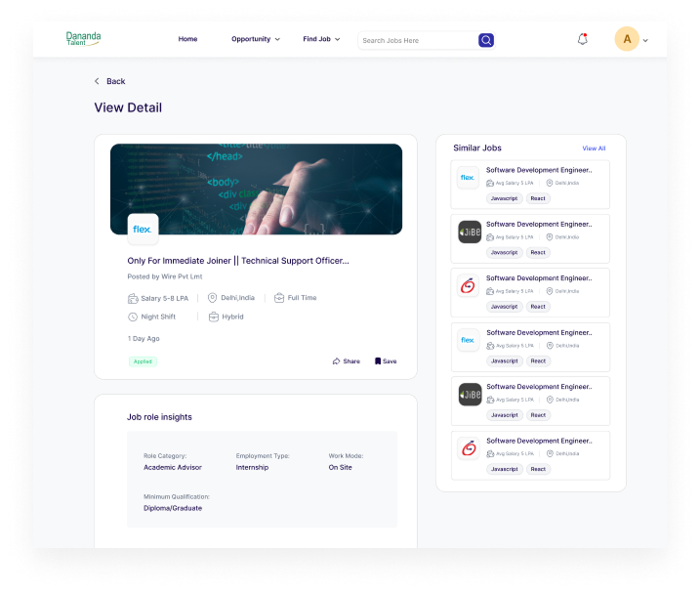Click the green Applied badge

tap(143, 361)
